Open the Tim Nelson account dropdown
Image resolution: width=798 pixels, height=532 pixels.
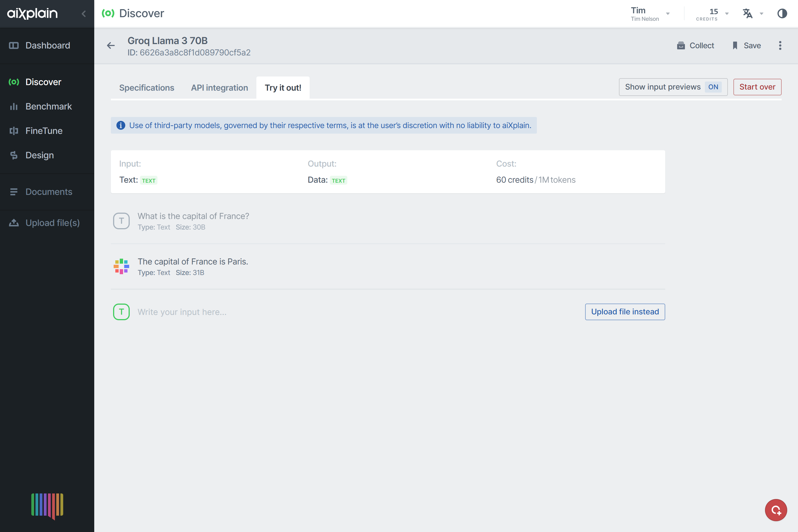(650, 14)
